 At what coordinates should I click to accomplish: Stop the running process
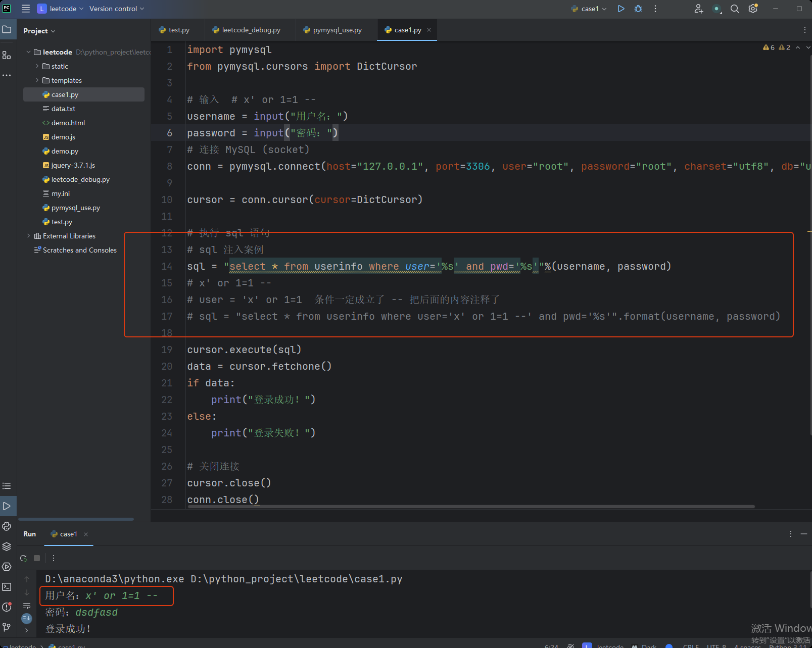[37, 558]
